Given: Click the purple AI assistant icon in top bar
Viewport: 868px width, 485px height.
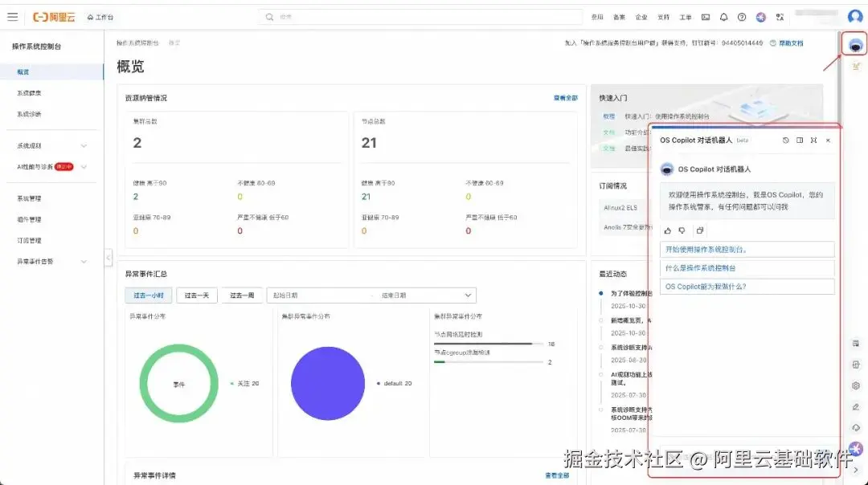Looking at the screenshot, I should click(760, 17).
